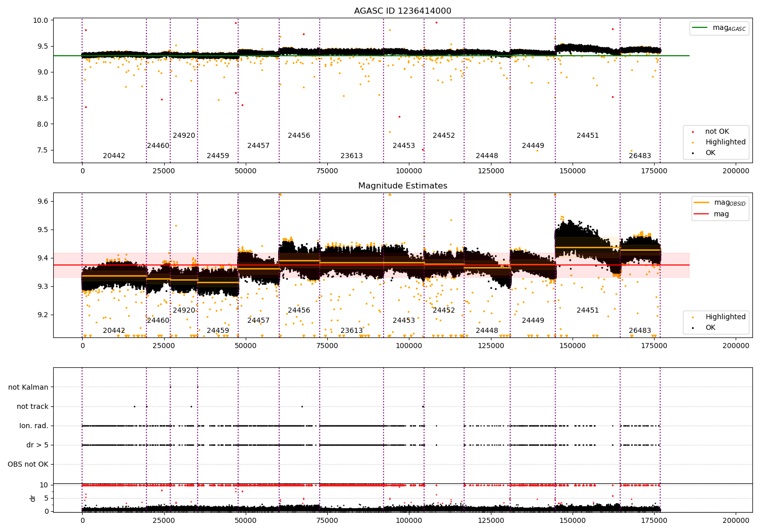
Task: Click the 'dr' axis label of the bottom panel
Action: pyautogui.click(x=32, y=498)
